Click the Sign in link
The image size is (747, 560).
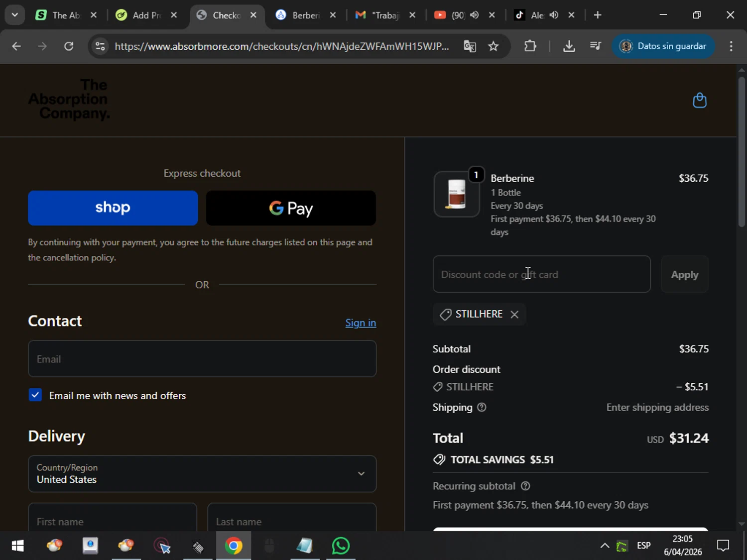361,323
